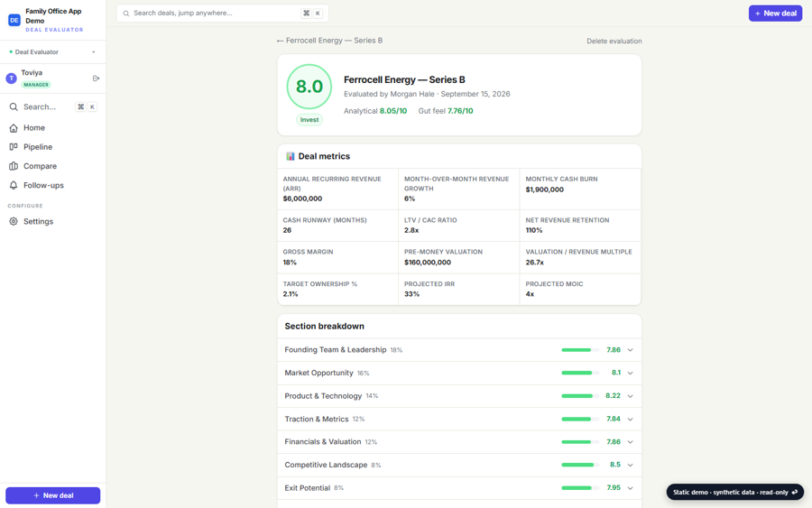Expand the Traction & Metrics chevron
Screen dimensions: 812x508
point(631,419)
